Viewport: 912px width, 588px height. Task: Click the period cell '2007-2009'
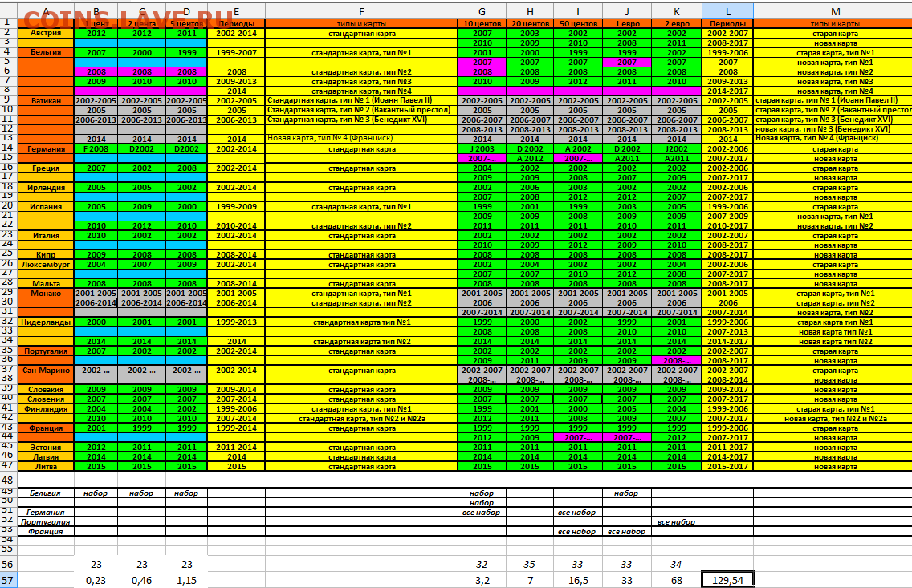point(727,216)
